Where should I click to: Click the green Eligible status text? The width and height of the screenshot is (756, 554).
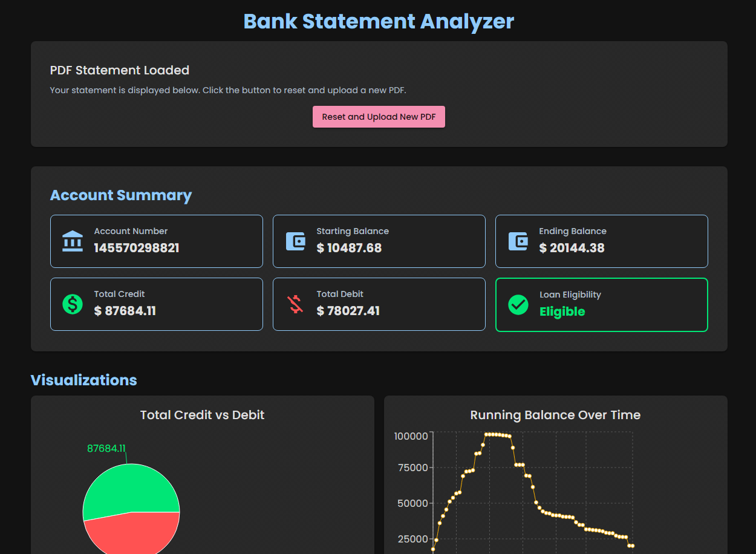(x=562, y=311)
